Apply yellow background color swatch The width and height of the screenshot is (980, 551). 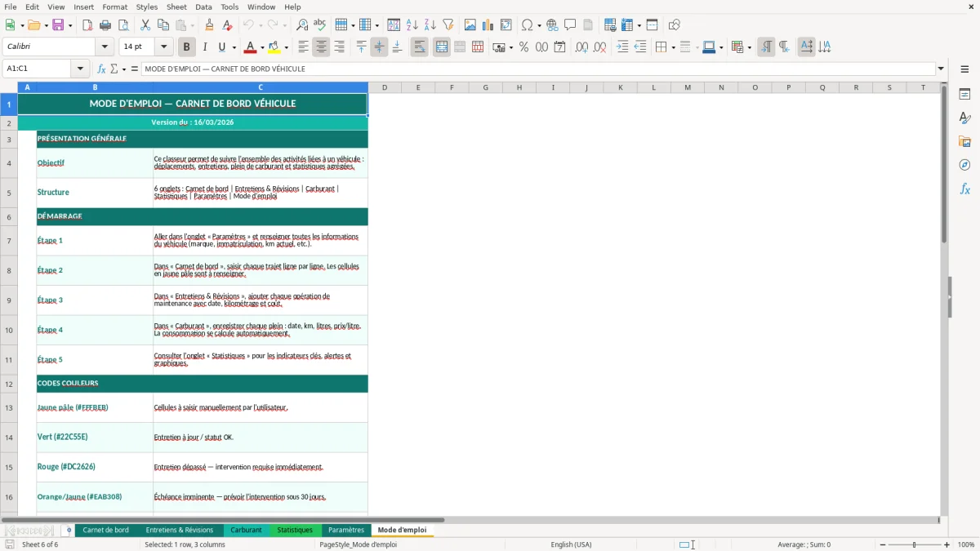[274, 47]
